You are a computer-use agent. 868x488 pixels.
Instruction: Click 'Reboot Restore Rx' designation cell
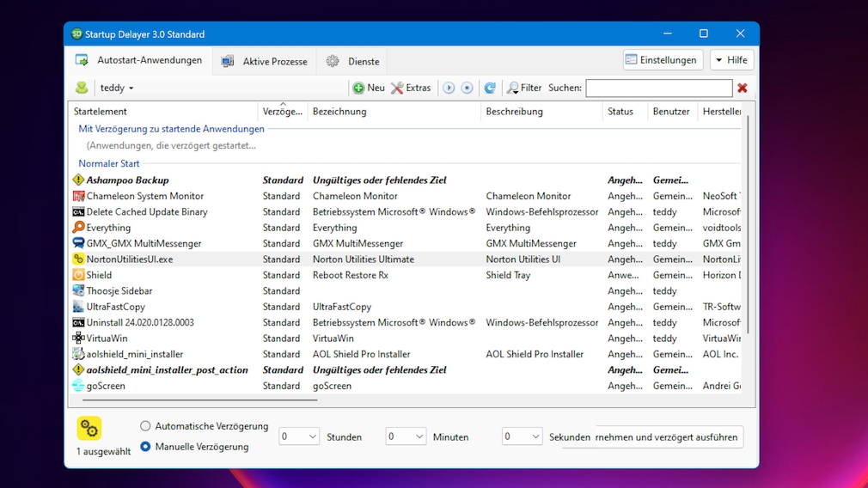[351, 275]
